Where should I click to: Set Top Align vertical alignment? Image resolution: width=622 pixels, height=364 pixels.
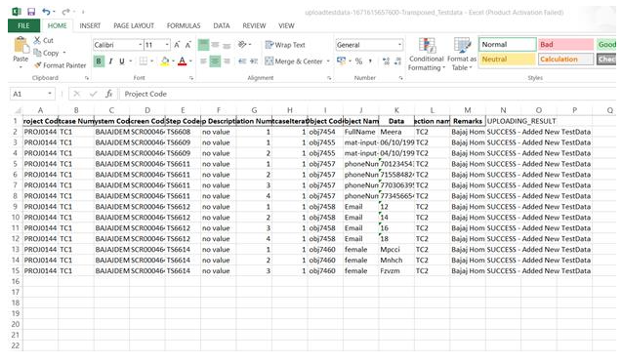coord(203,45)
